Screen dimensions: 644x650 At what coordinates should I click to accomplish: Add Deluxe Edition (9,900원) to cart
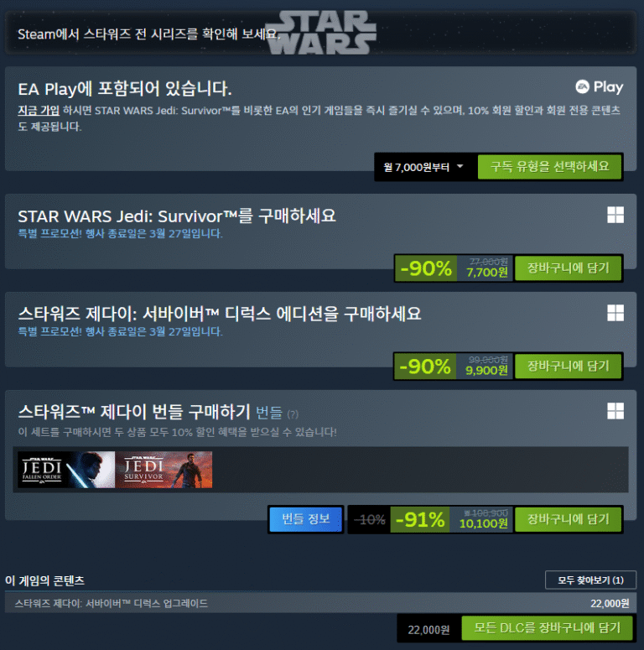point(568,366)
